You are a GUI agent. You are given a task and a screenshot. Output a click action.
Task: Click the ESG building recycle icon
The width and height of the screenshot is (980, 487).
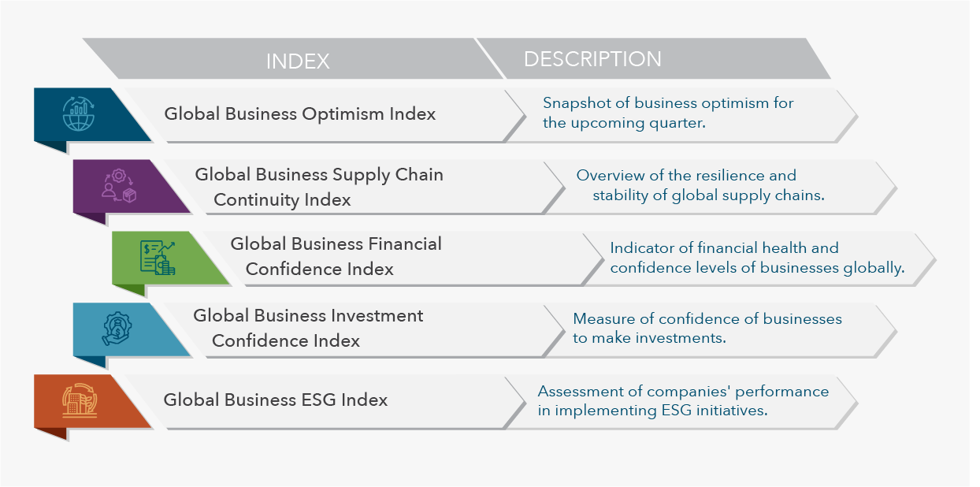79,400
